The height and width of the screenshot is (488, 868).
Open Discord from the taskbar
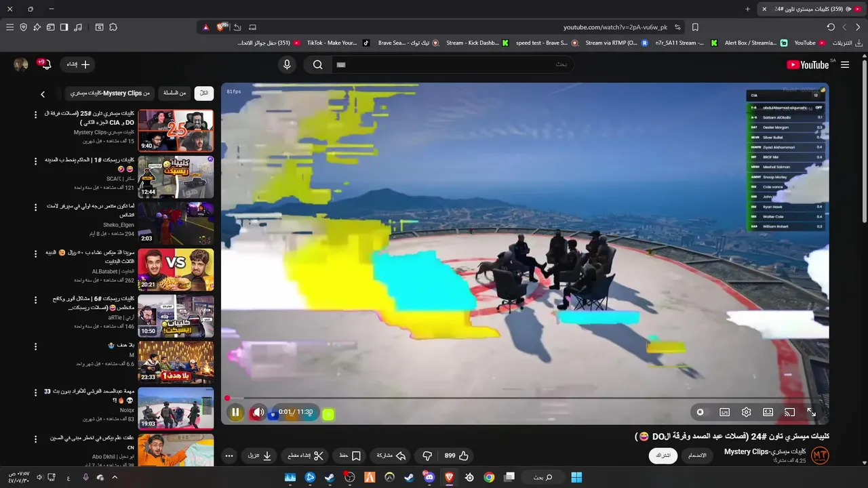point(429,477)
